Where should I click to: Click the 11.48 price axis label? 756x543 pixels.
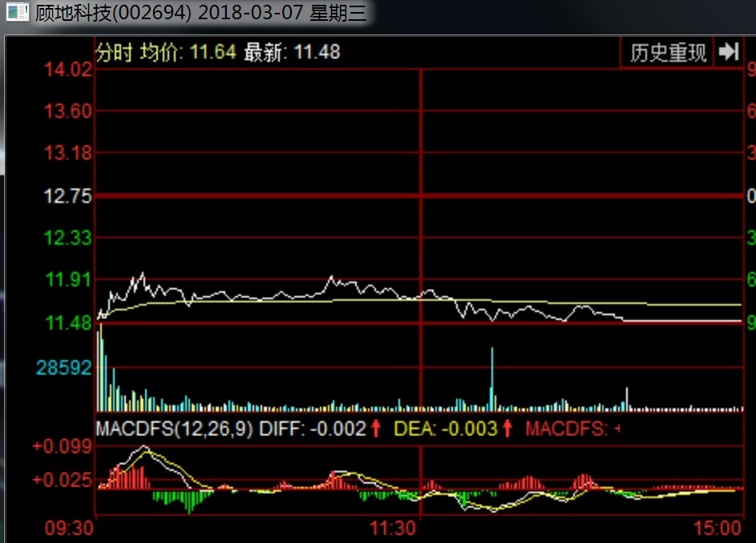pos(68,323)
